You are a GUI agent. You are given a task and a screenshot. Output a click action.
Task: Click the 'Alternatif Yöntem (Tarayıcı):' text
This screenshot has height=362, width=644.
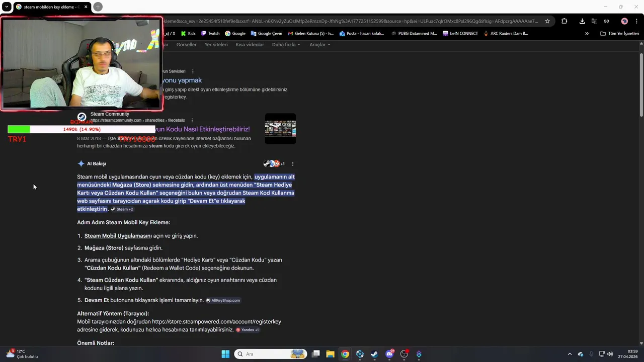(x=113, y=313)
